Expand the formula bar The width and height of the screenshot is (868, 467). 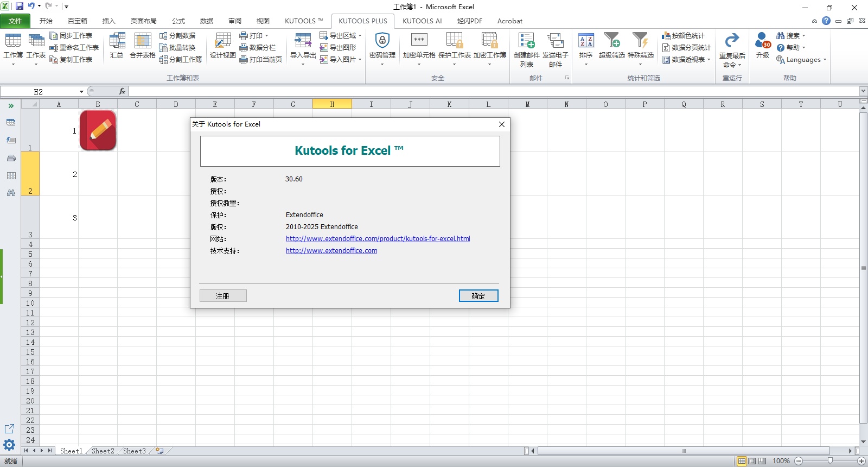pyautogui.click(x=863, y=91)
